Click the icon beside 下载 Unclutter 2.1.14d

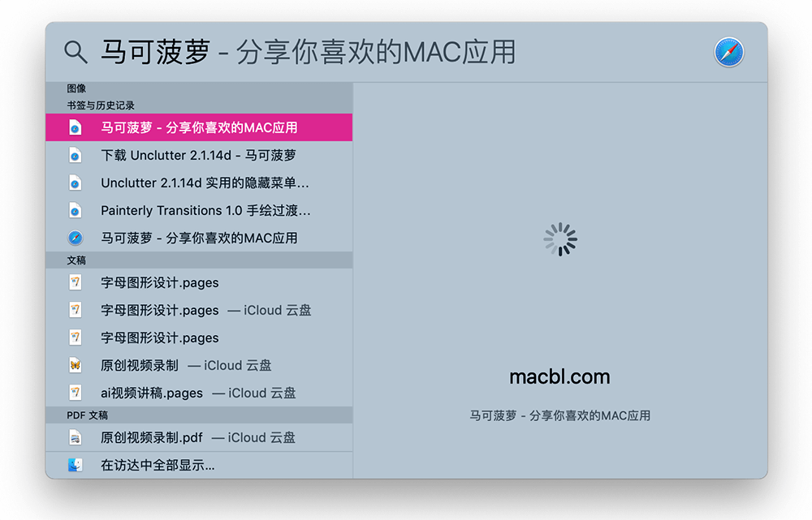tap(75, 155)
